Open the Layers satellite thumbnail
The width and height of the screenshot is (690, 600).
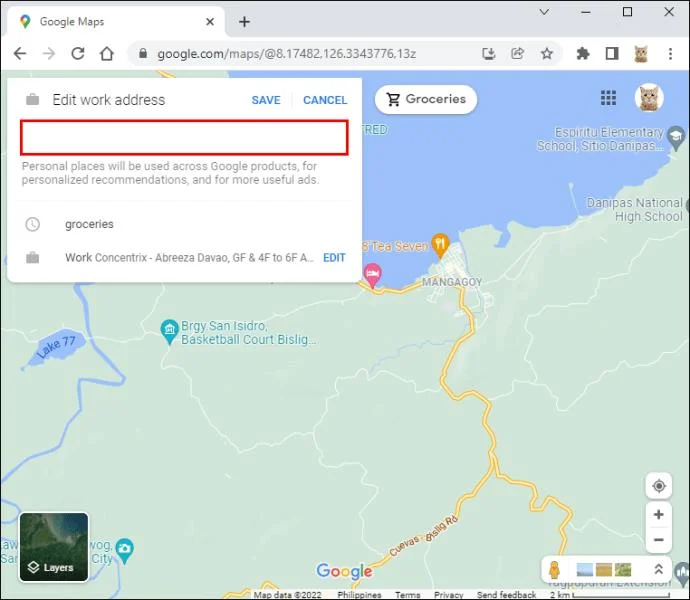pos(54,547)
